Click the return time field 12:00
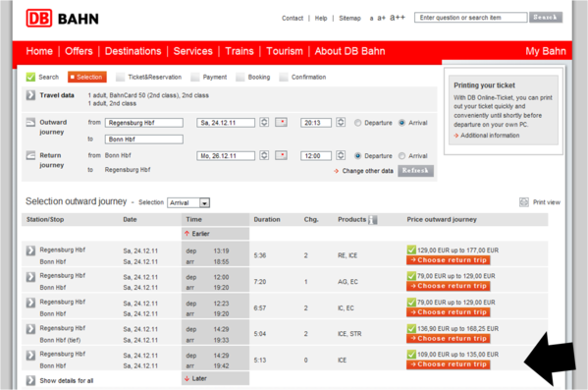The width and height of the screenshot is (588, 390). [316, 156]
